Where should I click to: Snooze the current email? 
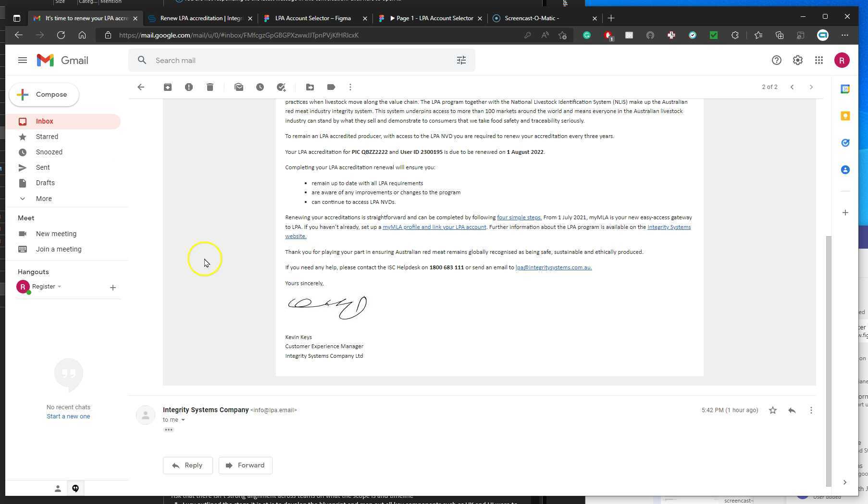tap(260, 87)
